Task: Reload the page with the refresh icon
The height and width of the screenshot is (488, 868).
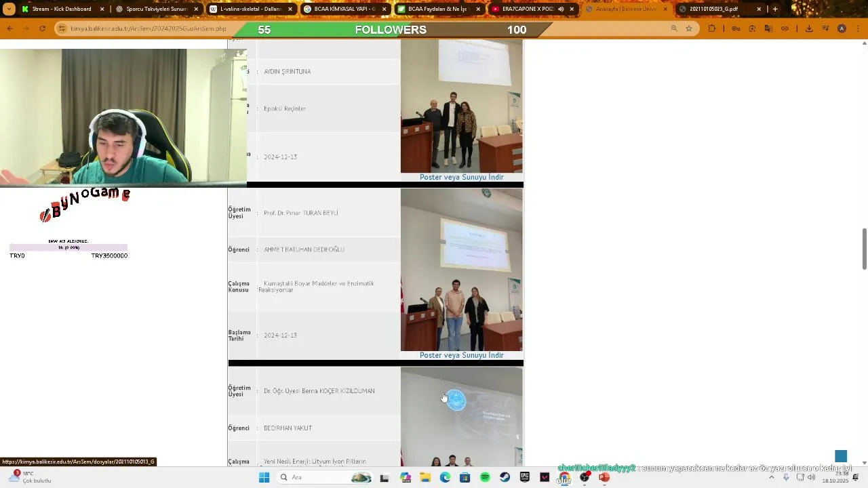Action: [x=42, y=28]
